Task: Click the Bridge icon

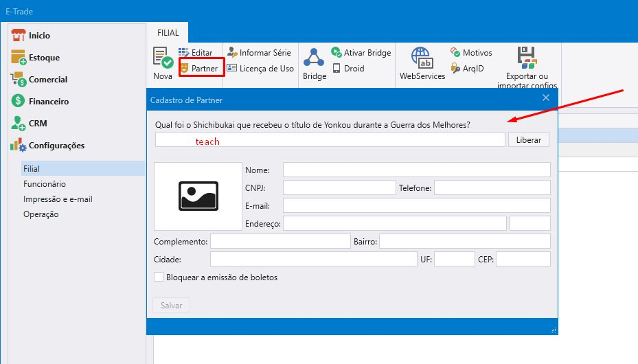Action: 315,58
